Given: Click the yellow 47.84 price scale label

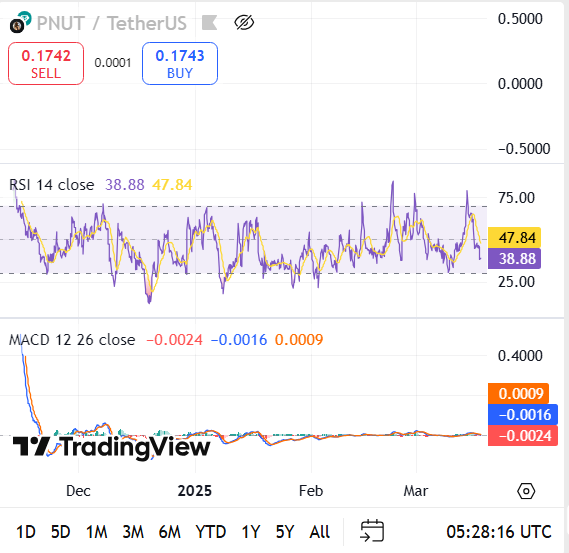Looking at the screenshot, I should click(515, 238).
